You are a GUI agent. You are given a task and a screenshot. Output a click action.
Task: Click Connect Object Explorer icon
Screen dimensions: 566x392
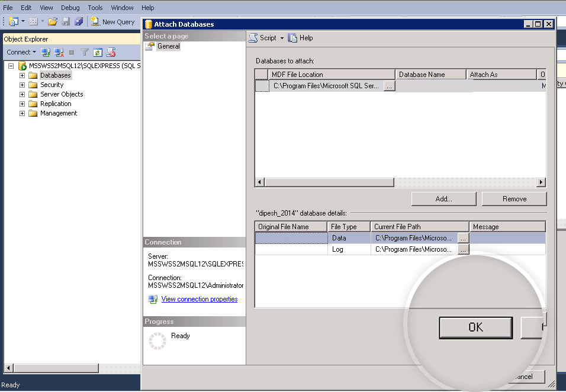pyautogui.click(x=46, y=53)
